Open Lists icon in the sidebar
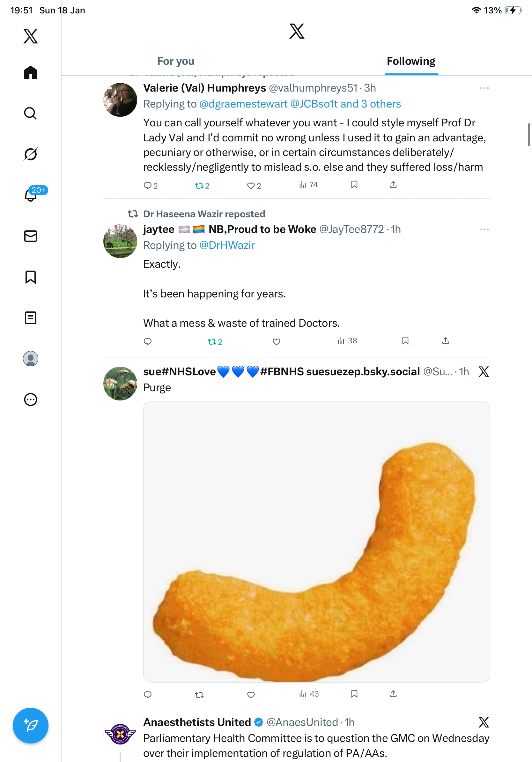Screen dimensions: 532x762 coord(31,317)
